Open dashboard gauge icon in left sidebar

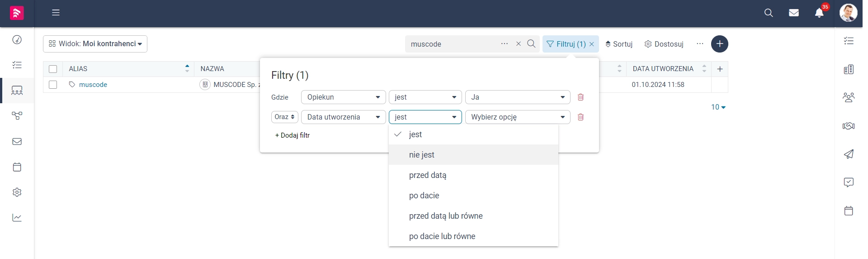(17, 39)
